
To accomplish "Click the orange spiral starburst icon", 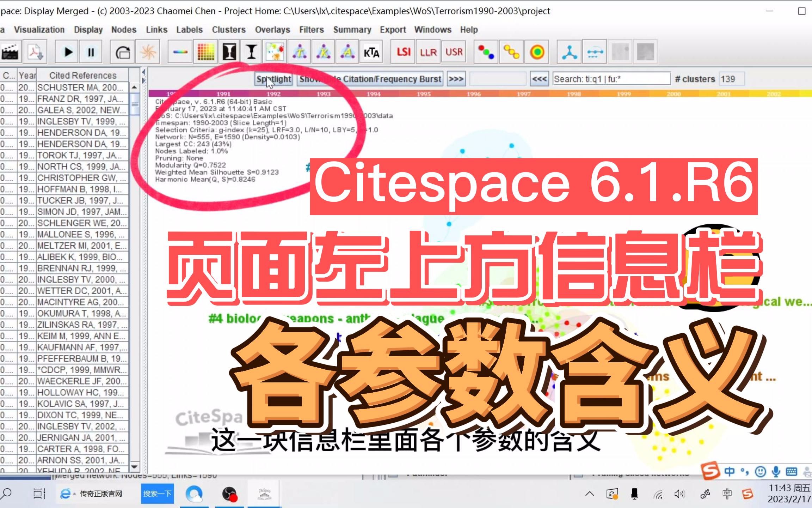I will (148, 52).
